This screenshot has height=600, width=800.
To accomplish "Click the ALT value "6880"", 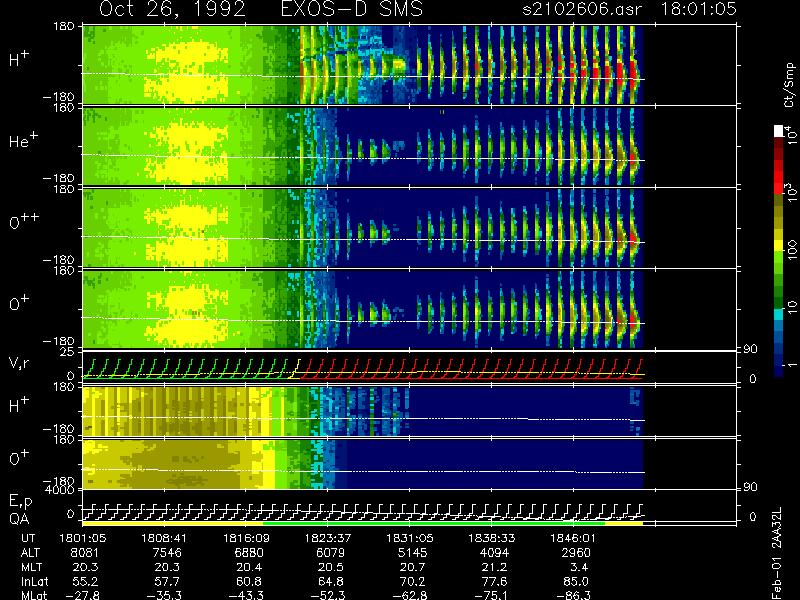I will tap(249, 553).
